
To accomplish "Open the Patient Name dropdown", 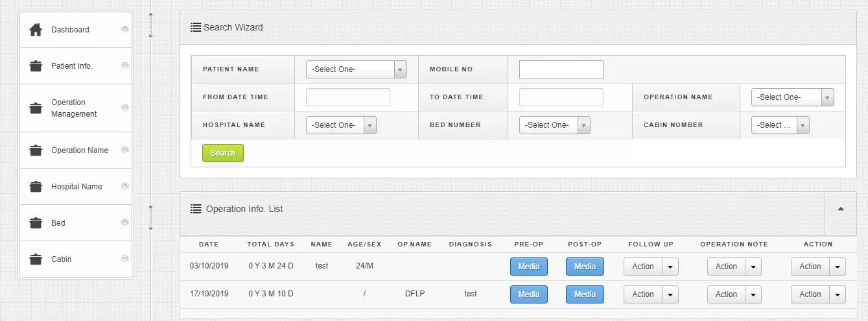I will click(x=357, y=69).
